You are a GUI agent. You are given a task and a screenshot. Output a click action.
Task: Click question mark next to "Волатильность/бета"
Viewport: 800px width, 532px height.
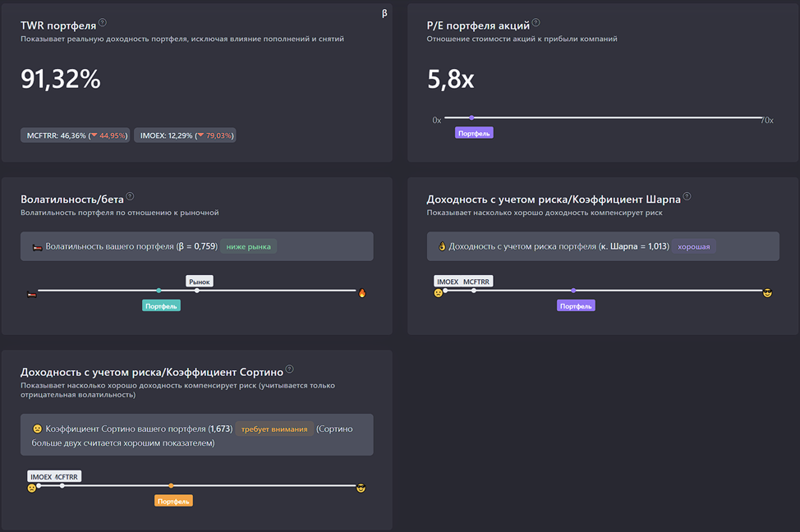click(130, 197)
